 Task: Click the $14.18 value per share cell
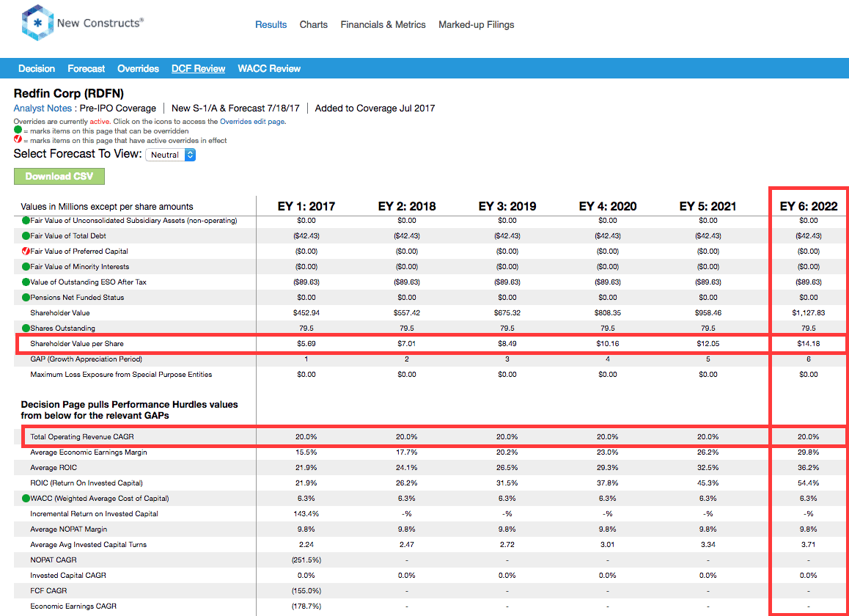809,343
